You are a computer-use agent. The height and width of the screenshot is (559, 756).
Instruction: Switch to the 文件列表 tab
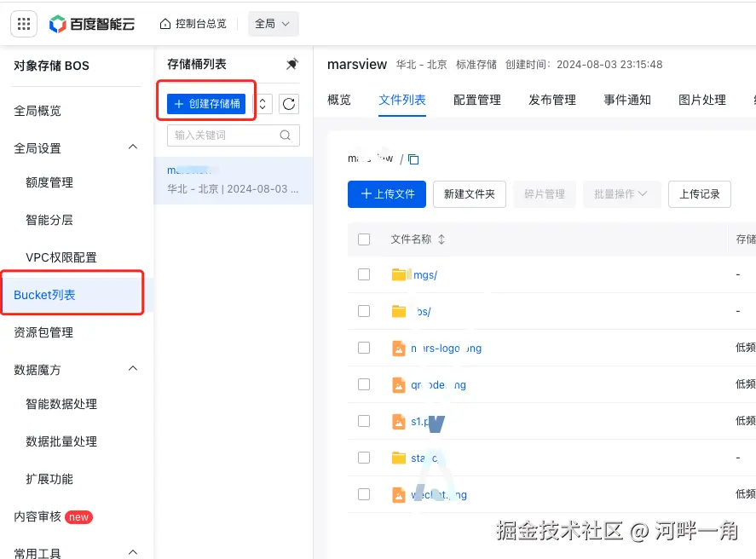tap(402, 100)
